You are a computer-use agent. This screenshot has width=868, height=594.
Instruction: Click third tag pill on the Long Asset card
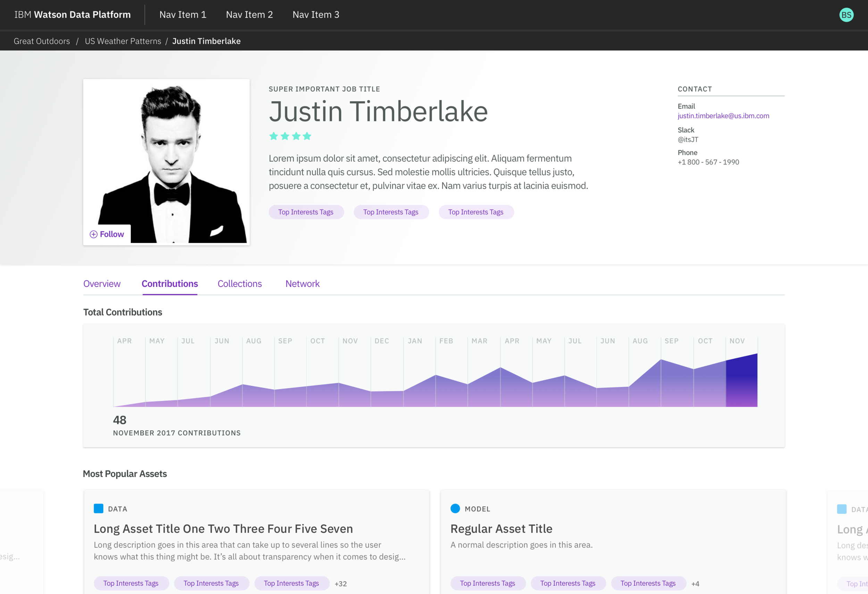[292, 583]
